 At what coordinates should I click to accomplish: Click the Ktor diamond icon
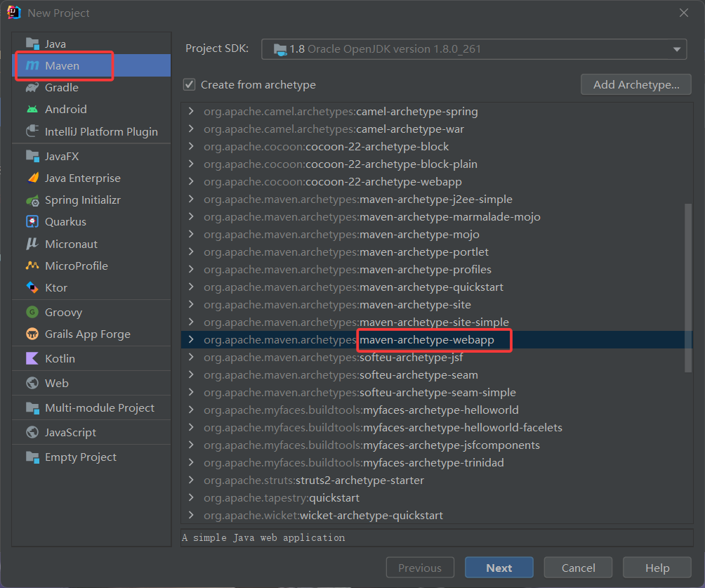pyautogui.click(x=32, y=287)
